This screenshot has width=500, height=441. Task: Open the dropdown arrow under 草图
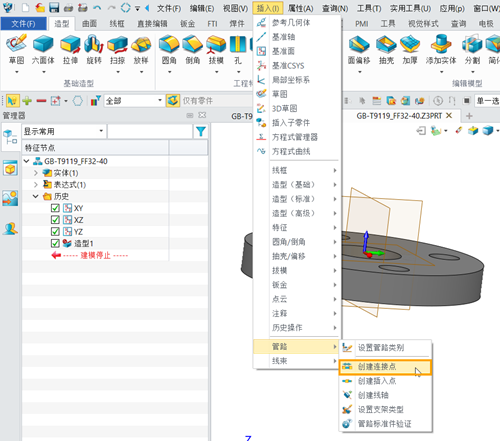[16, 72]
